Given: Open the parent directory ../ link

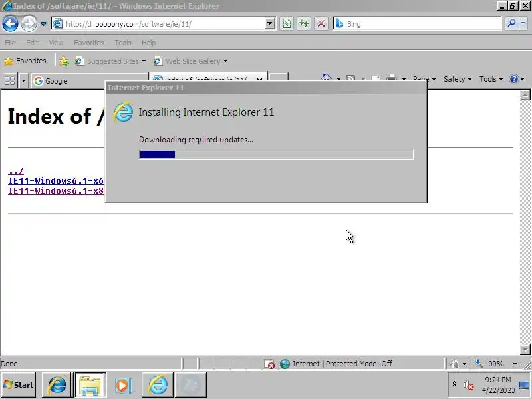Looking at the screenshot, I should [16, 171].
